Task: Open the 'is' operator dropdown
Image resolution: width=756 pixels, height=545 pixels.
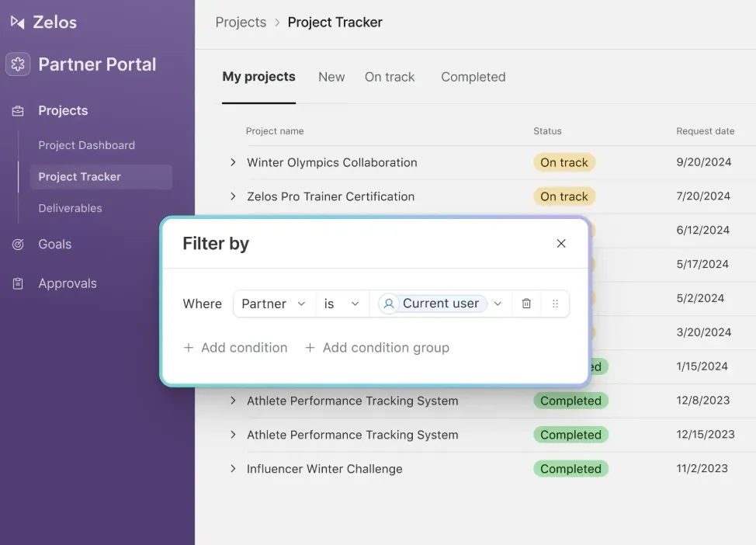Action: coord(342,304)
